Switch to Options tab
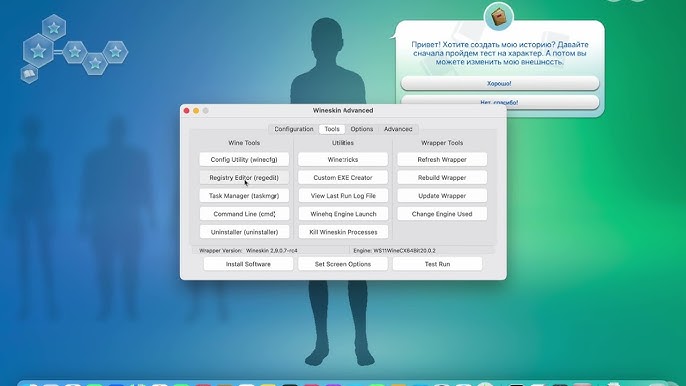This screenshot has height=386, width=686. pyautogui.click(x=362, y=129)
